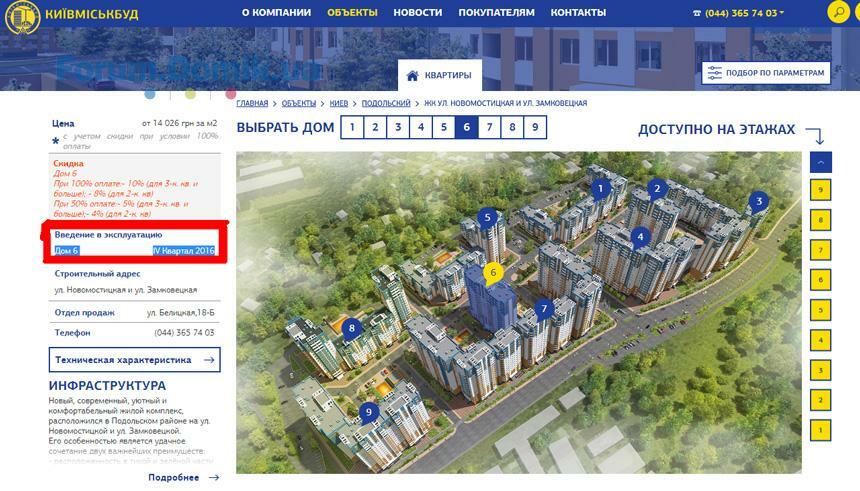
Task: Select house number 4 in selector
Action: point(421,127)
